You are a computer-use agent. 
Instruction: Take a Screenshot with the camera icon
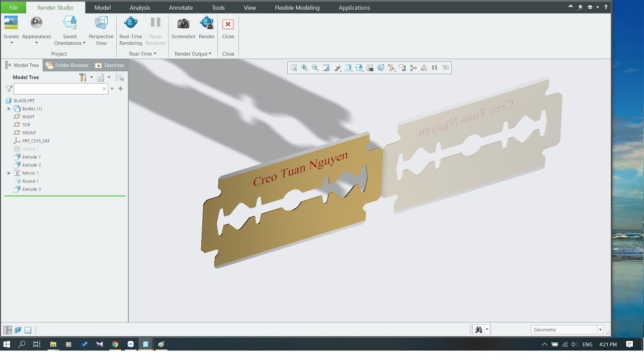[183, 28]
